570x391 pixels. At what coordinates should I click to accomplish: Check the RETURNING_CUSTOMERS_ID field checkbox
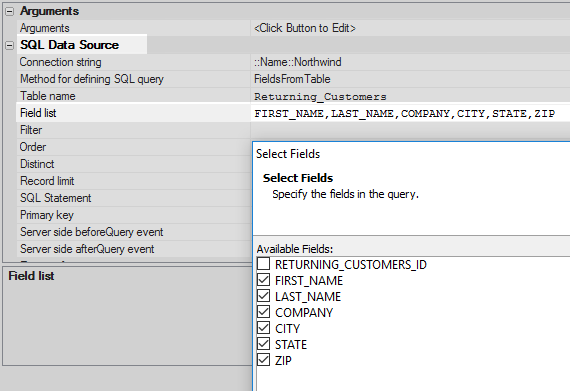264,263
